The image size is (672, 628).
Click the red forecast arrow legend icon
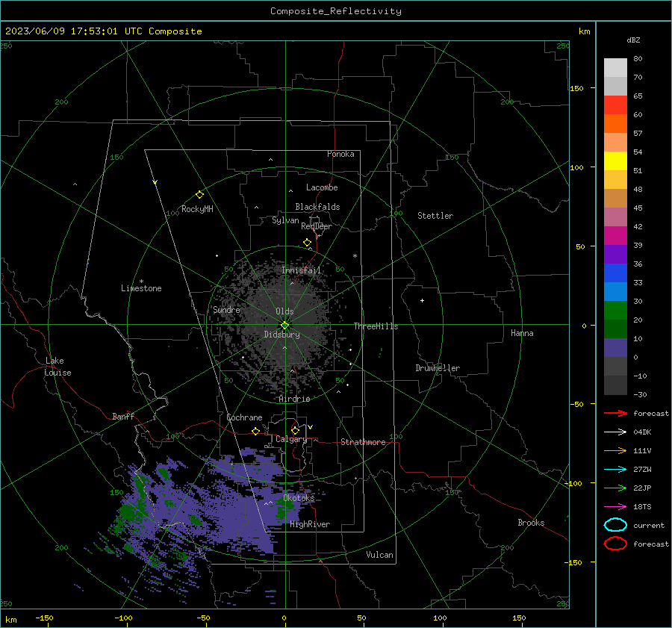pos(615,413)
